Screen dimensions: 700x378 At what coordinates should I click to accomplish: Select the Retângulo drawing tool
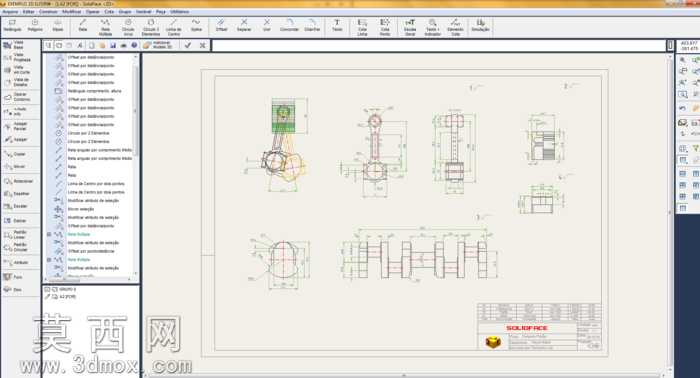(12, 25)
